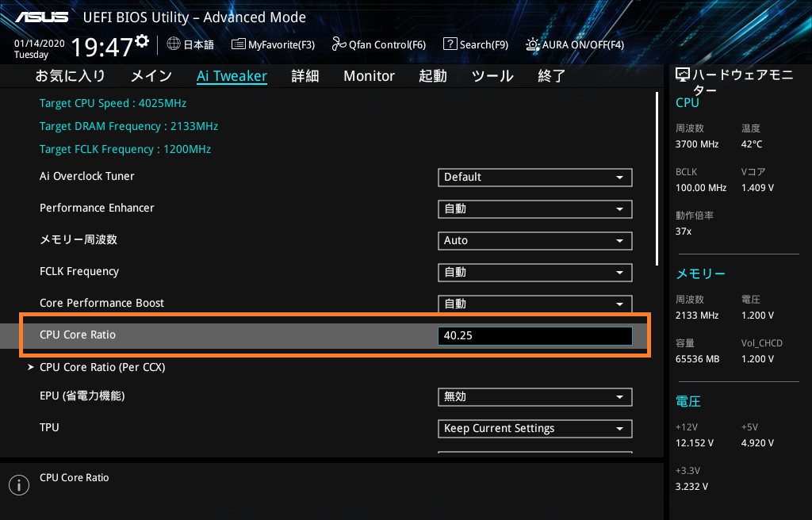812x520 pixels.
Task: Open TPU Keep Current Settings dropdown
Action: tap(535, 428)
